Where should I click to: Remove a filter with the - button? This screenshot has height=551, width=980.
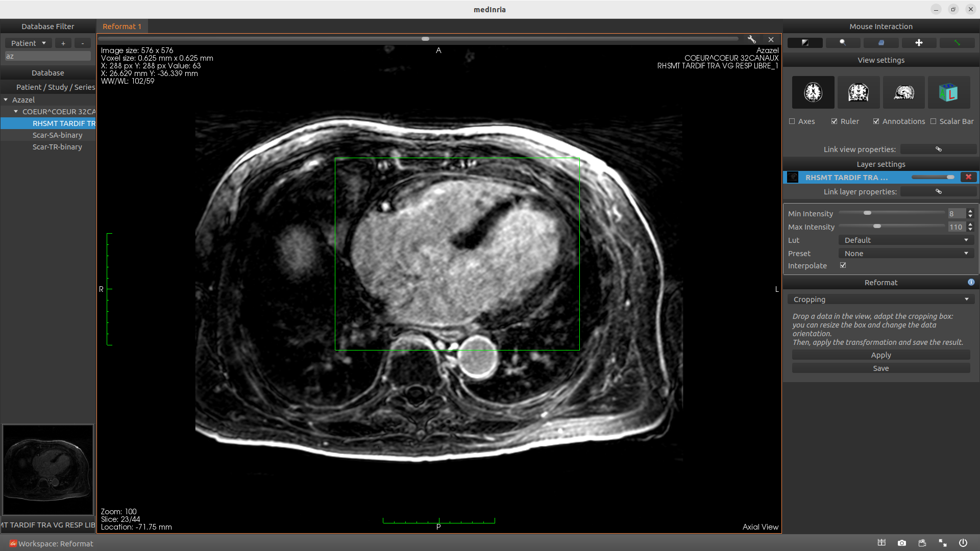[x=83, y=43]
